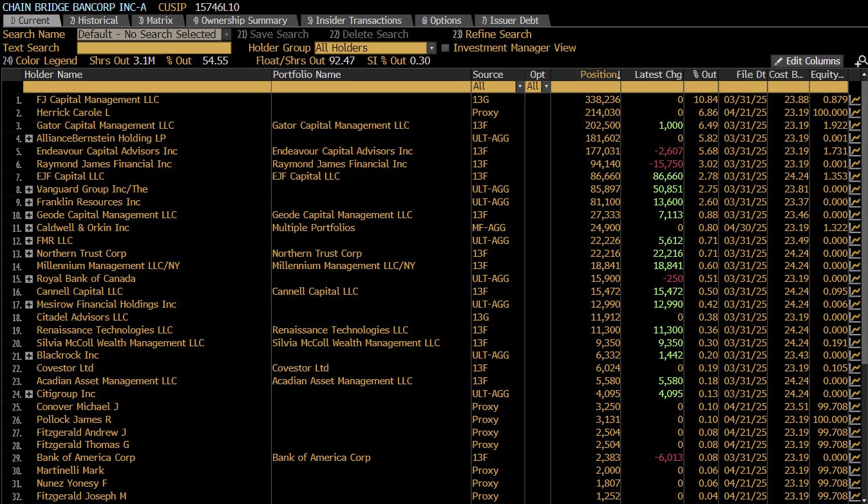
Task: Click the Edit Columns button
Action: coord(807,61)
